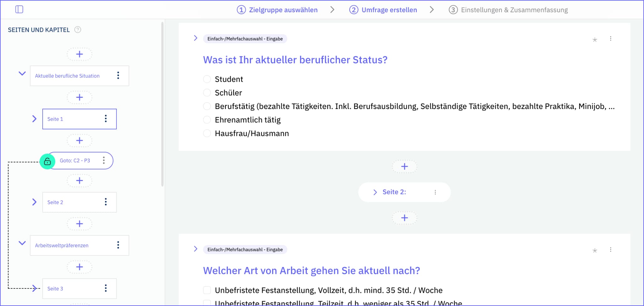
Task: Click question title Welcher Art von Arbeit gehen Sie aktuell nach?
Action: 311,270
